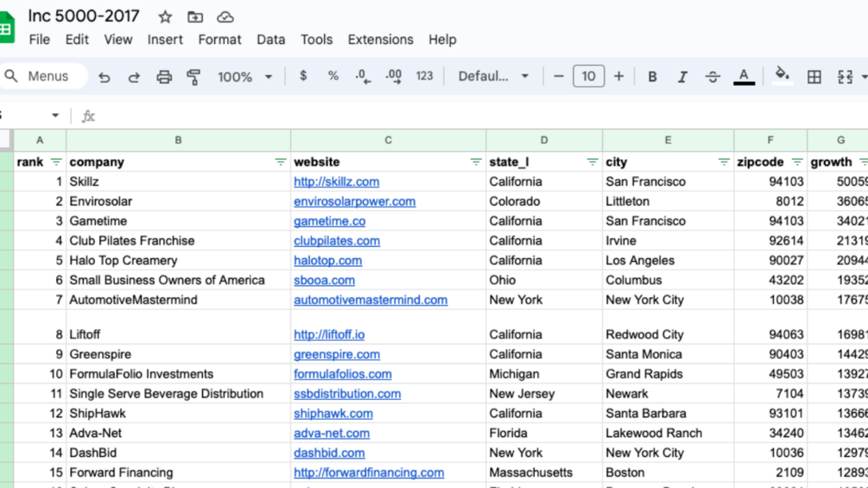
Task: Select column C header
Action: click(388, 141)
